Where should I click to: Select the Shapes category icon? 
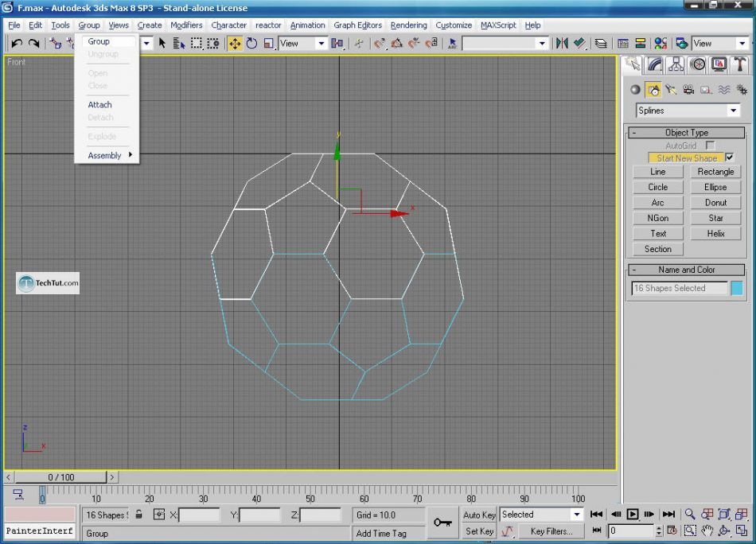coord(653,90)
